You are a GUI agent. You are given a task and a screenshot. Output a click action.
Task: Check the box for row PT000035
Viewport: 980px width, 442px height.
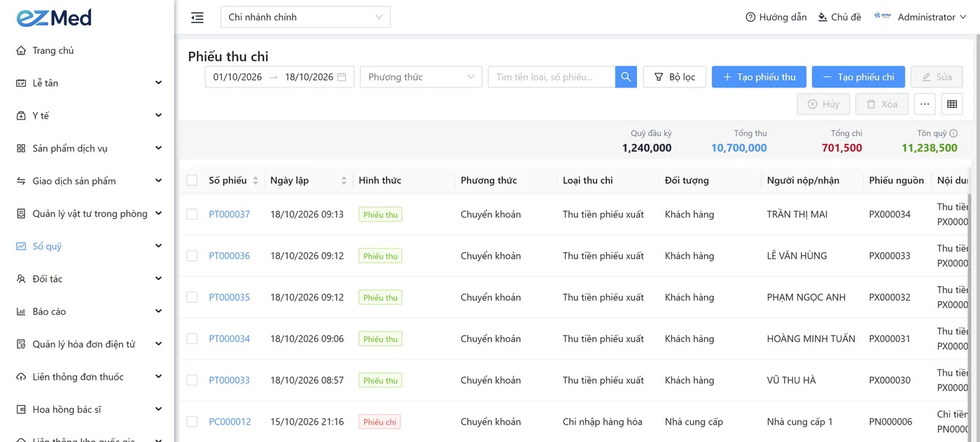[192, 297]
